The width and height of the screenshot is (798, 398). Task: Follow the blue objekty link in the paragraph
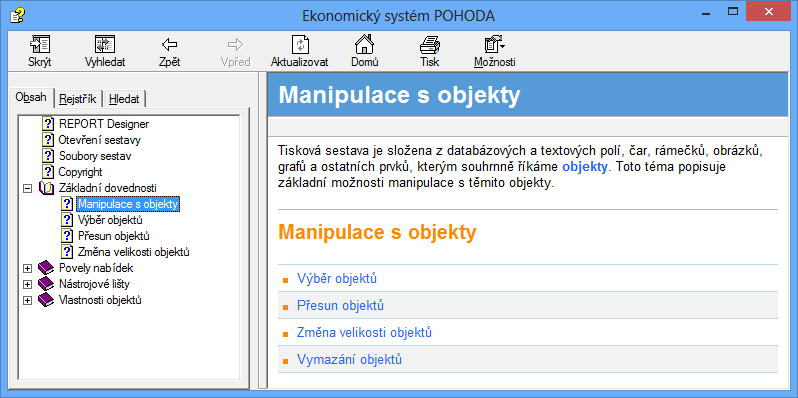click(585, 167)
